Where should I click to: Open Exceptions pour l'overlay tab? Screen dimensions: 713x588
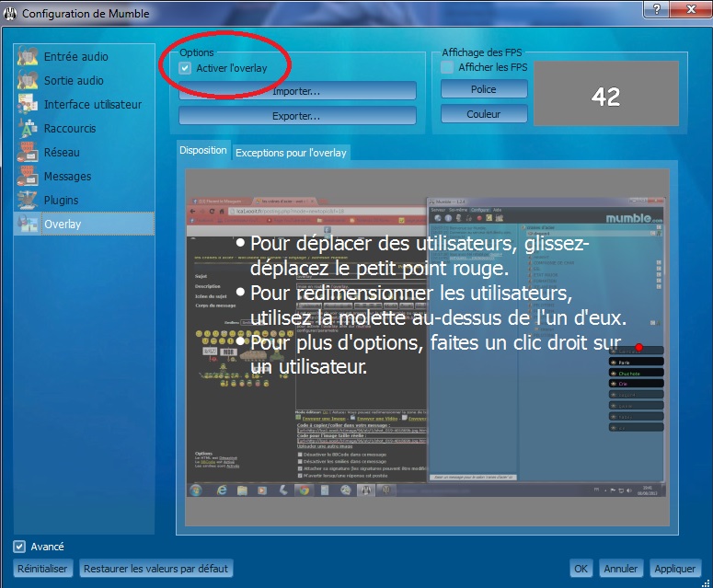[x=291, y=153]
